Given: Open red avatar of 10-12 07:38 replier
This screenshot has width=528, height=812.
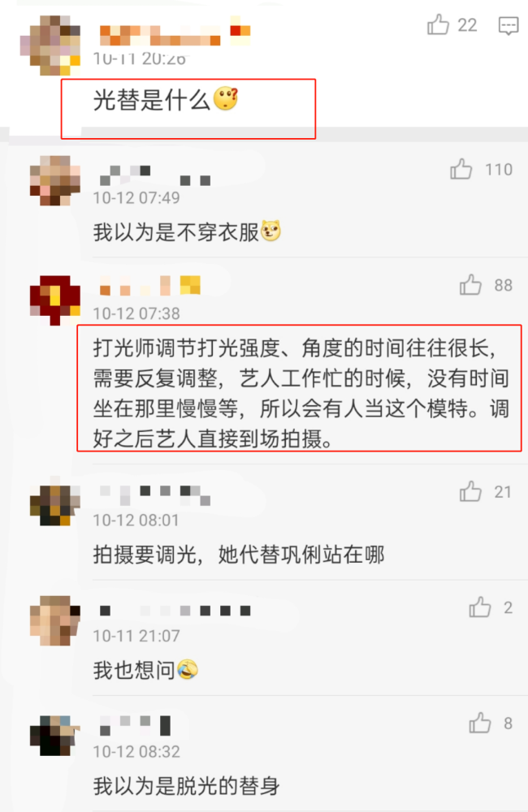Looking at the screenshot, I should coord(55,300).
